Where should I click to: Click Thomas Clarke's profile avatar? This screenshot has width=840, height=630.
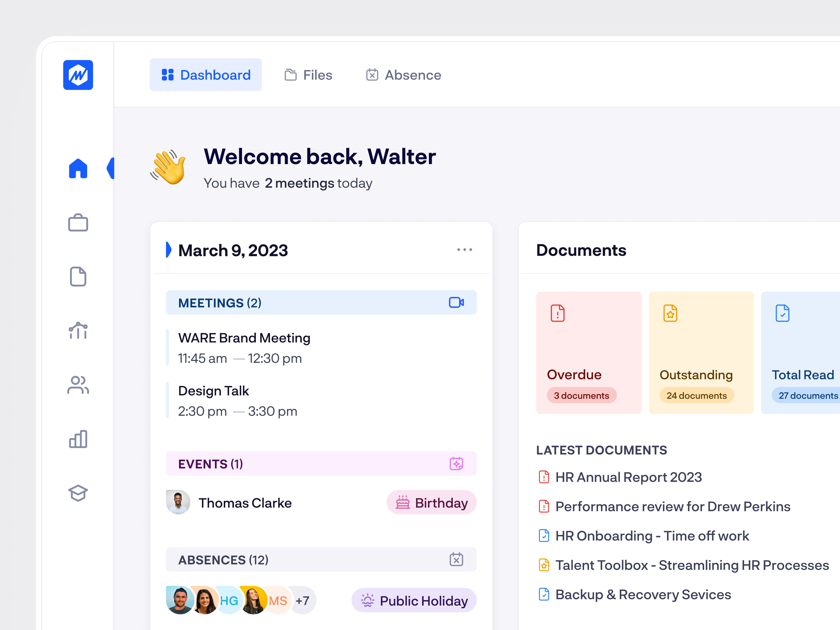click(178, 502)
